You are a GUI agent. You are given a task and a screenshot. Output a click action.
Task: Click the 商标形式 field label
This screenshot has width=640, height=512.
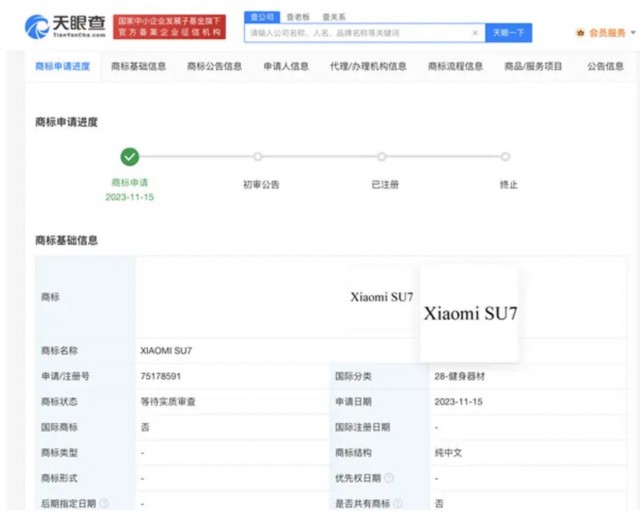coord(59,478)
